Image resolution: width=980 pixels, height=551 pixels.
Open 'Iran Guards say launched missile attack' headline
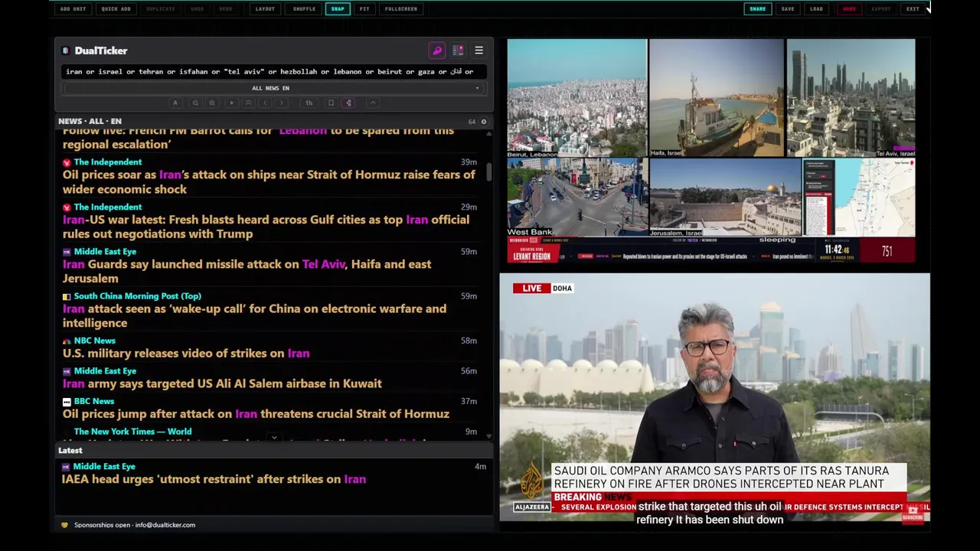click(x=247, y=272)
